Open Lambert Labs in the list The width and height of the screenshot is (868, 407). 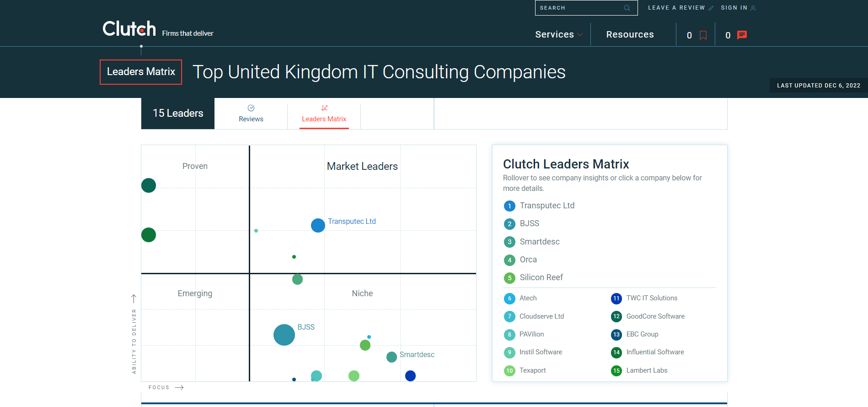pyautogui.click(x=647, y=370)
